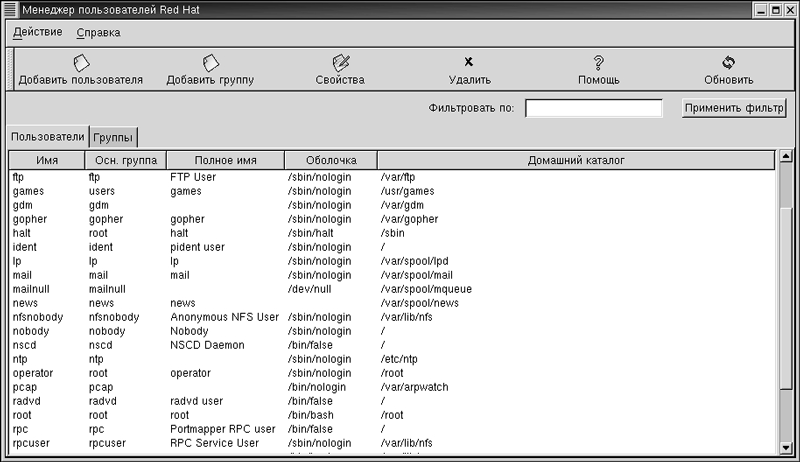The height and width of the screenshot is (462, 800).
Task: Sort by the Оболочка column header
Action: point(330,160)
